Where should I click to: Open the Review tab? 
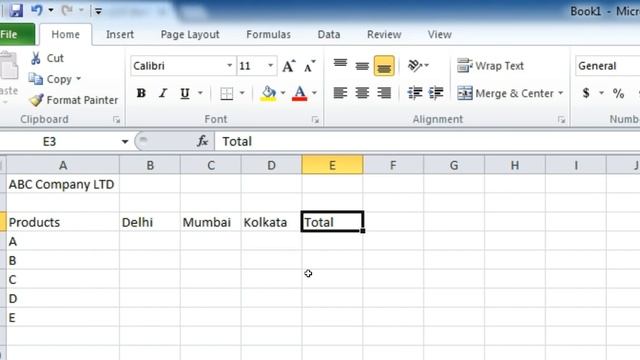(x=384, y=35)
